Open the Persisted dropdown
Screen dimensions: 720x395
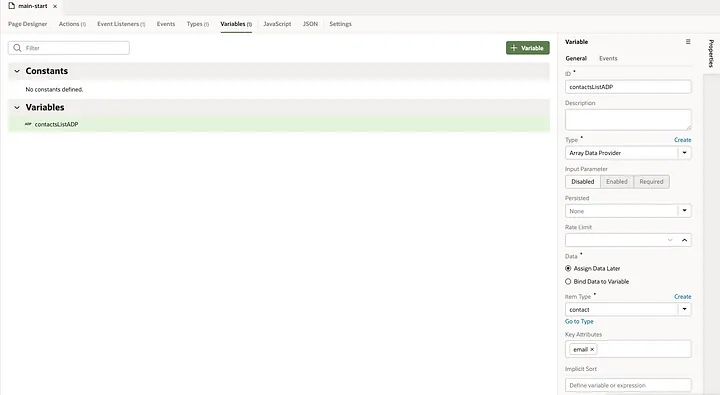[628, 211]
